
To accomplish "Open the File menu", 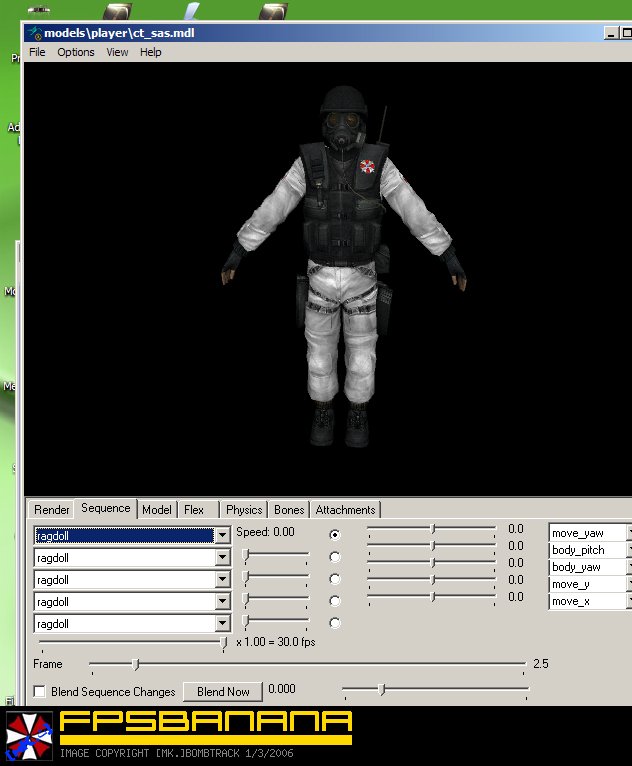I will click(37, 52).
